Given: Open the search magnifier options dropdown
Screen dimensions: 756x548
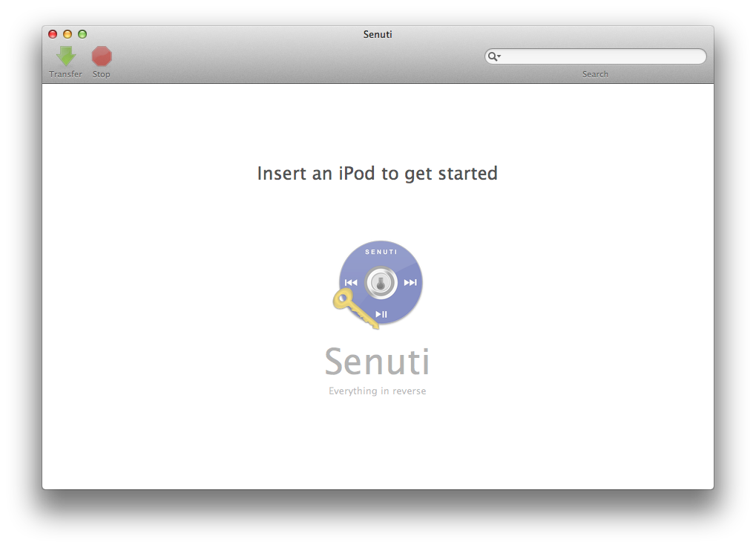Looking at the screenshot, I should pyautogui.click(x=494, y=56).
